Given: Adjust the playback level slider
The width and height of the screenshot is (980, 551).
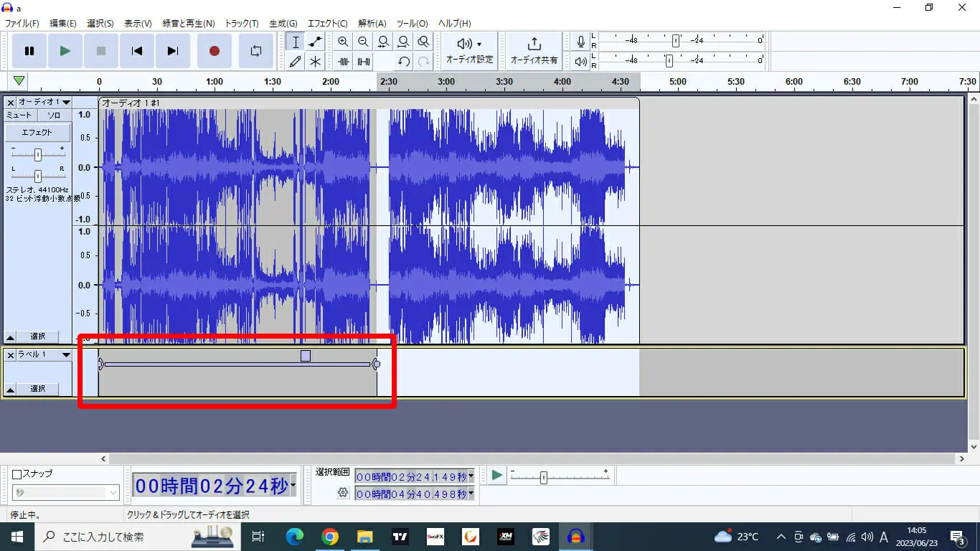Looking at the screenshot, I should point(669,60).
